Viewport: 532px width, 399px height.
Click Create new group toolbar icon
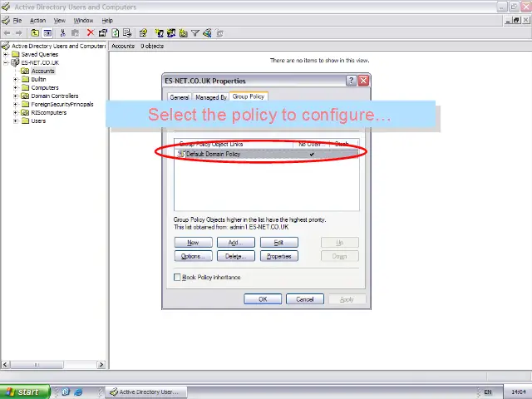171,33
